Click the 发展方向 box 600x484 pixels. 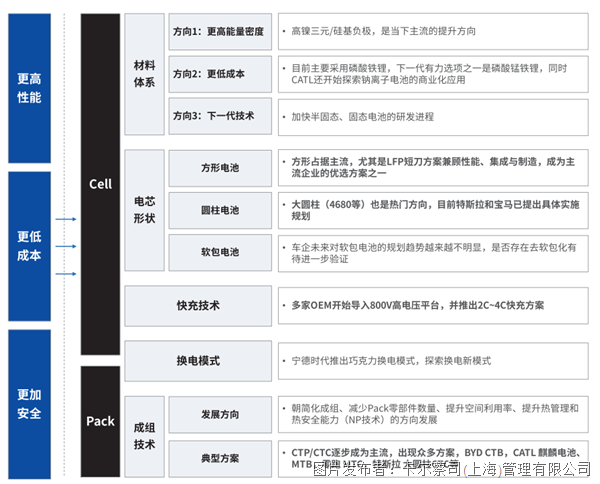(x=220, y=414)
